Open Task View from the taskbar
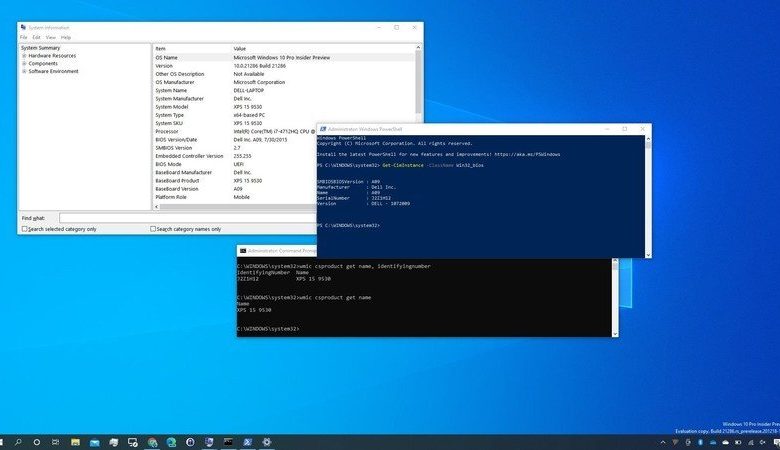The image size is (780, 450). click(56, 442)
